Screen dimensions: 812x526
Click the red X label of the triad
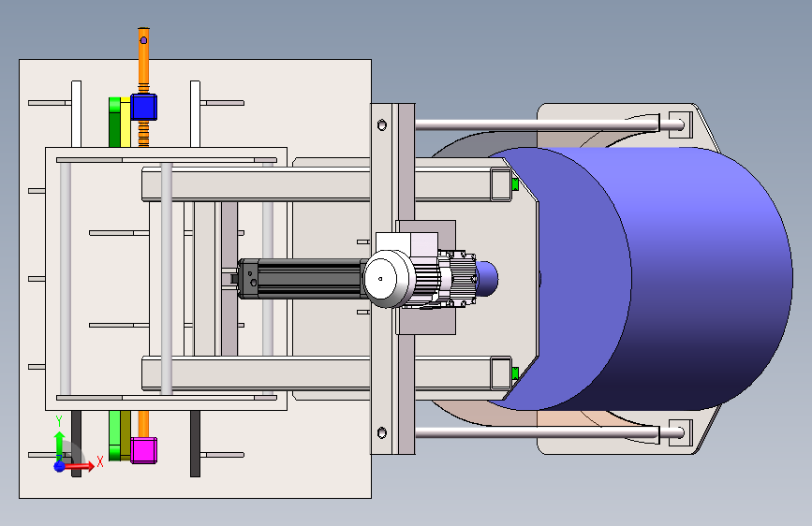tap(100, 461)
